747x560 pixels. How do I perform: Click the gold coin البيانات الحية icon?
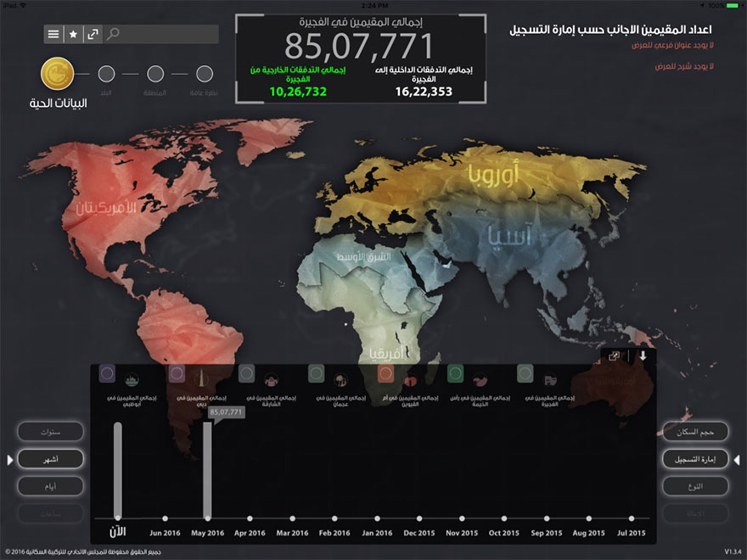click(57, 73)
